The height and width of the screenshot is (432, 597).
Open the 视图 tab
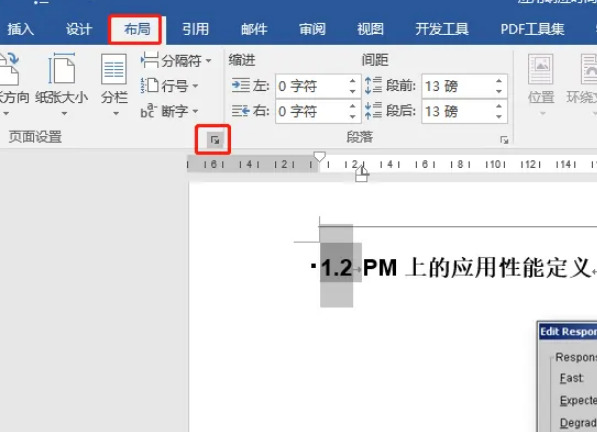tap(370, 29)
